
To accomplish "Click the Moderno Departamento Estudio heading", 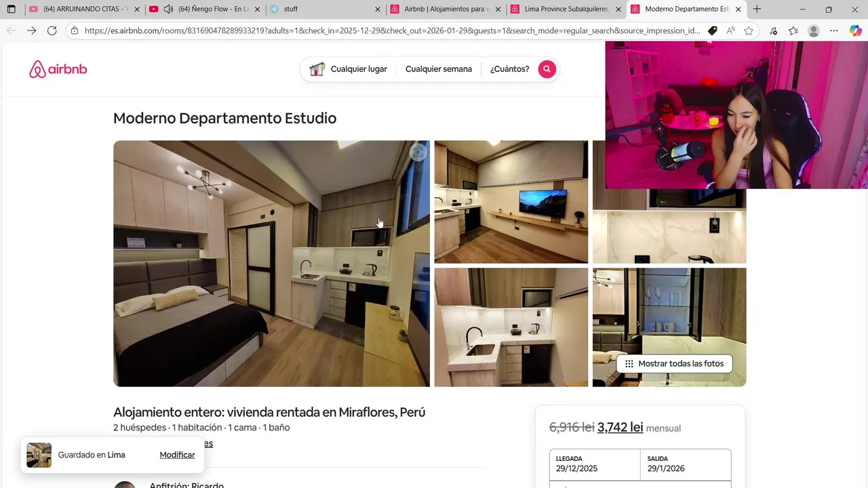I will tap(224, 118).
